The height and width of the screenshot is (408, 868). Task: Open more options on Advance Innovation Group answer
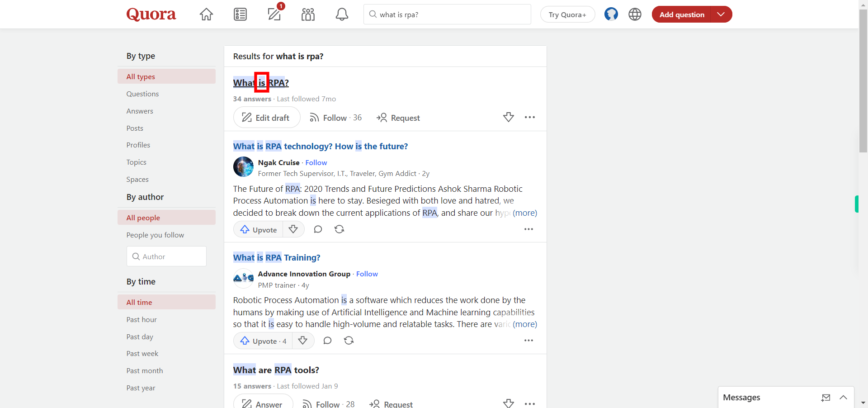point(528,341)
